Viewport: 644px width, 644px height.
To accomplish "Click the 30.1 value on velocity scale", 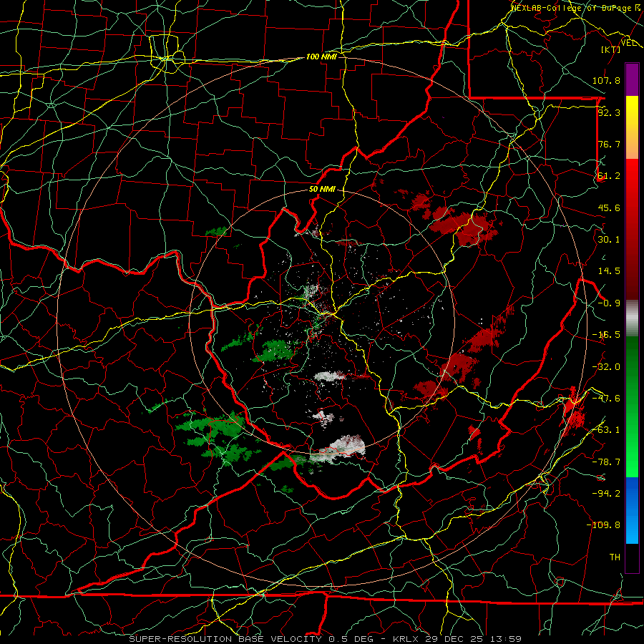I will 609,240.
